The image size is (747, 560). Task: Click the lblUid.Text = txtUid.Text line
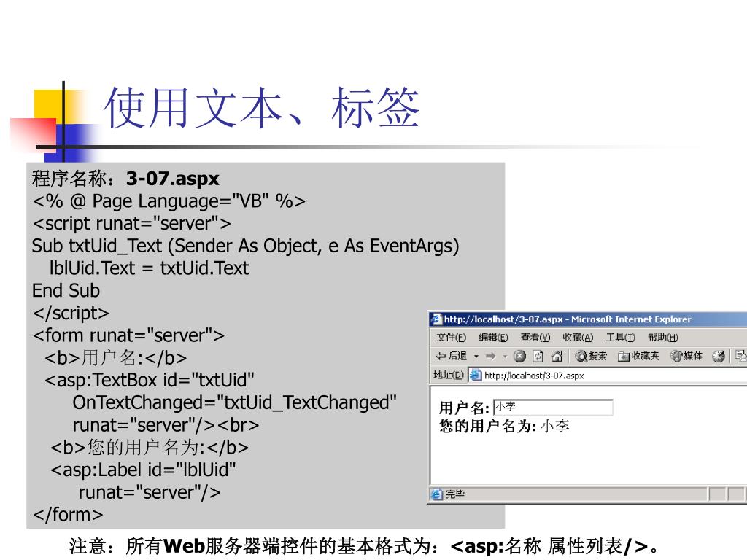(x=149, y=268)
